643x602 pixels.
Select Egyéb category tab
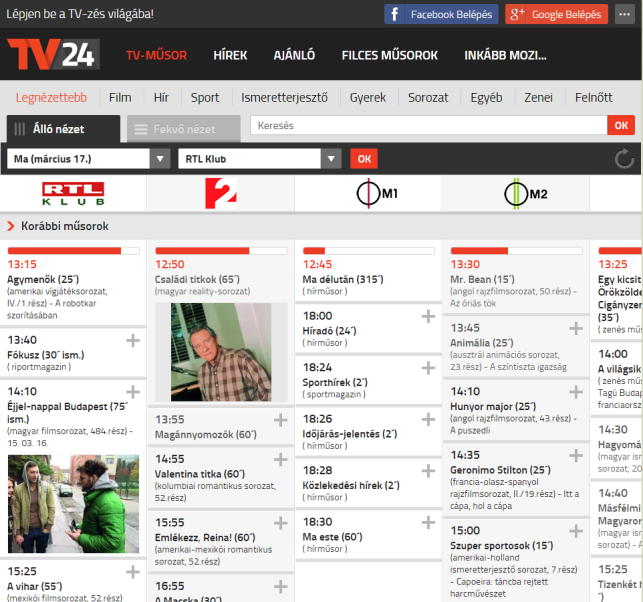click(486, 98)
